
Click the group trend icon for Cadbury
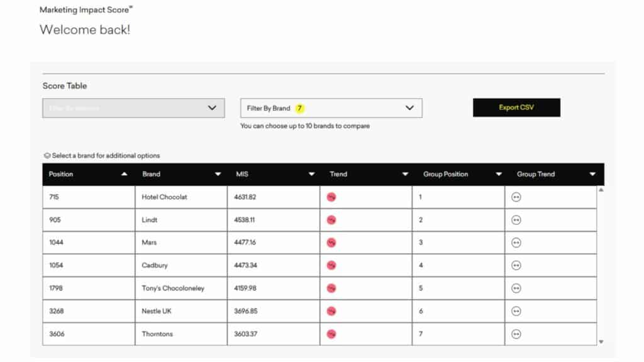[516, 265]
